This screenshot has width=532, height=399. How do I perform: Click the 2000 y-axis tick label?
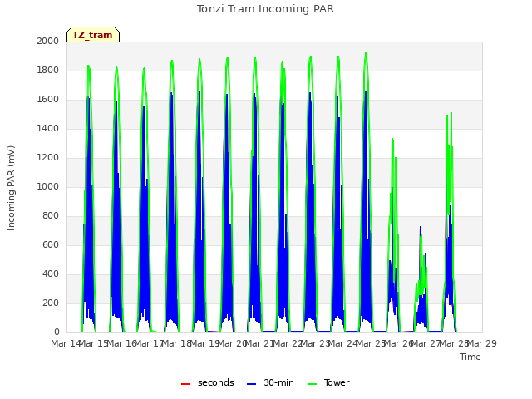[48, 41]
